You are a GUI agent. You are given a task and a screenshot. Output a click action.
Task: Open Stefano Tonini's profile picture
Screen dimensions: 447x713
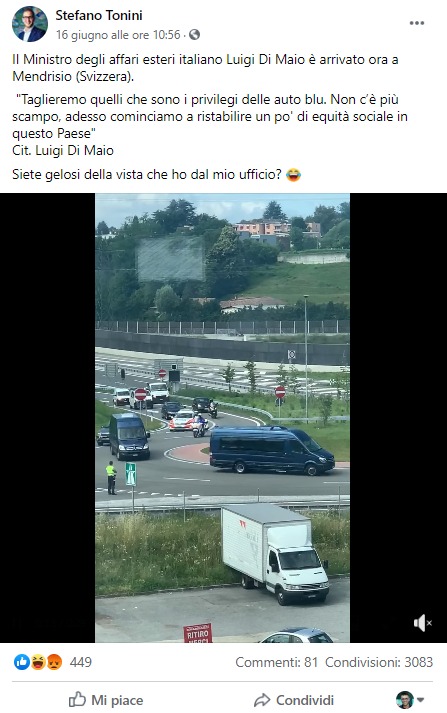point(30,24)
